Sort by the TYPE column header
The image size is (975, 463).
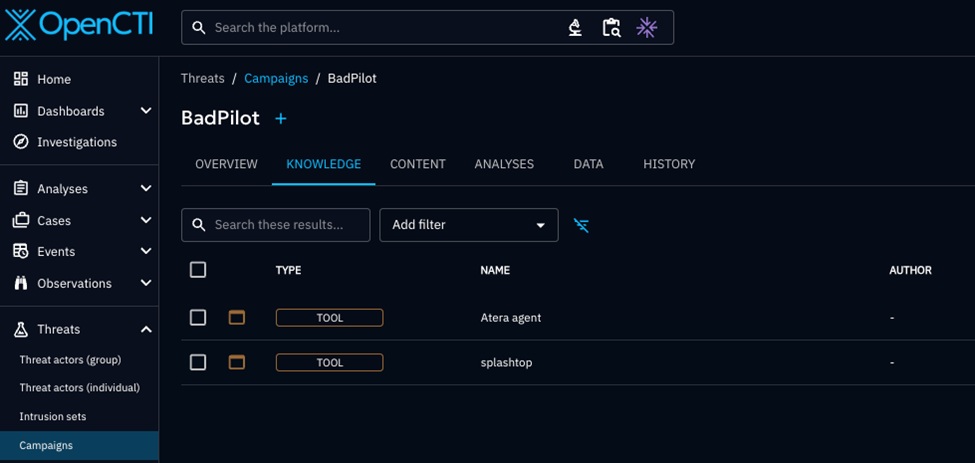289,270
